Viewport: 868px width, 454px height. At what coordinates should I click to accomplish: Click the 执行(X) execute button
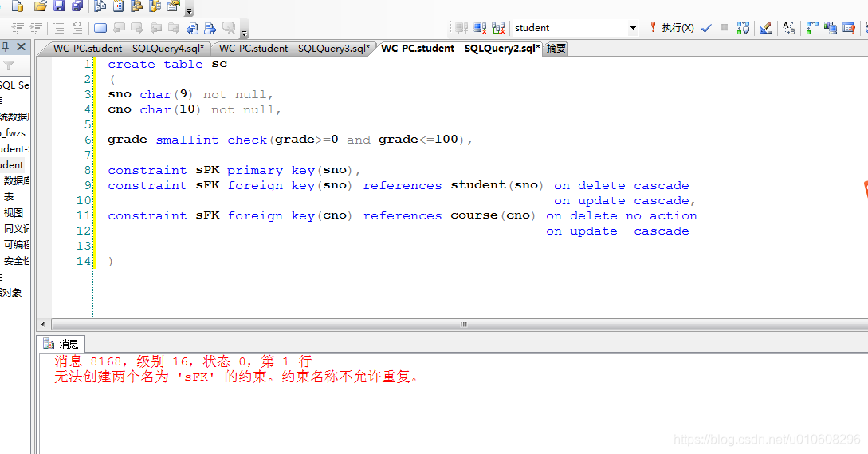671,28
